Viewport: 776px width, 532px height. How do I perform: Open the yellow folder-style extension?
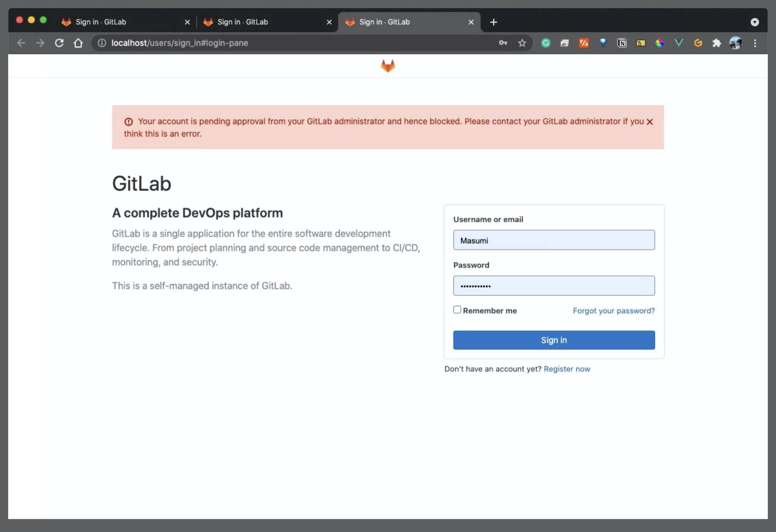641,43
